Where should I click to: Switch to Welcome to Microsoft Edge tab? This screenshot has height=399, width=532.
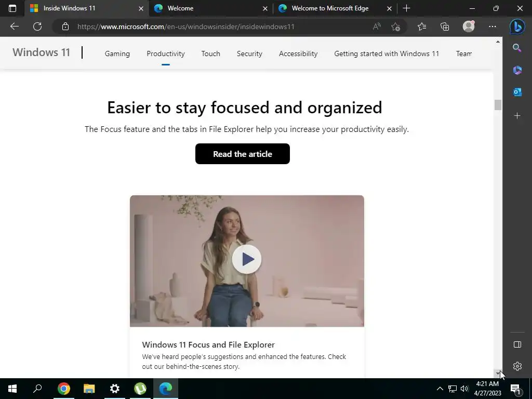click(x=335, y=8)
